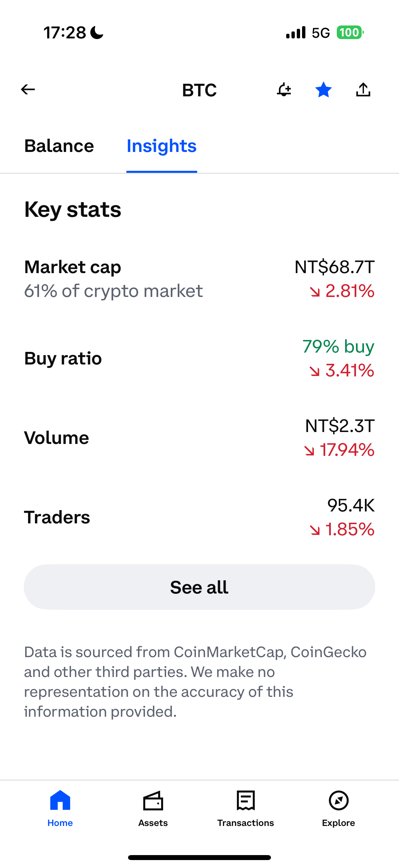Tap the BTC page title
This screenshot has height=868, width=399.
199,90
